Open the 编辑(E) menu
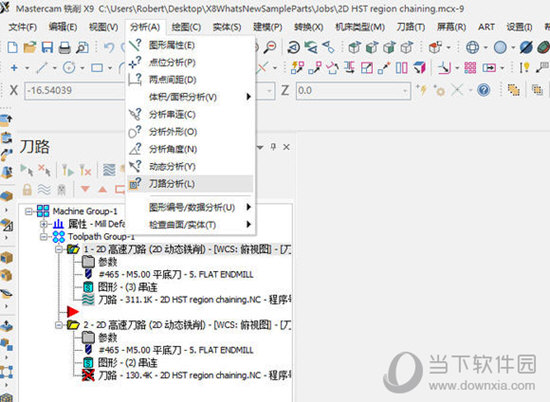Screen dimensions: 550x402 (63, 27)
